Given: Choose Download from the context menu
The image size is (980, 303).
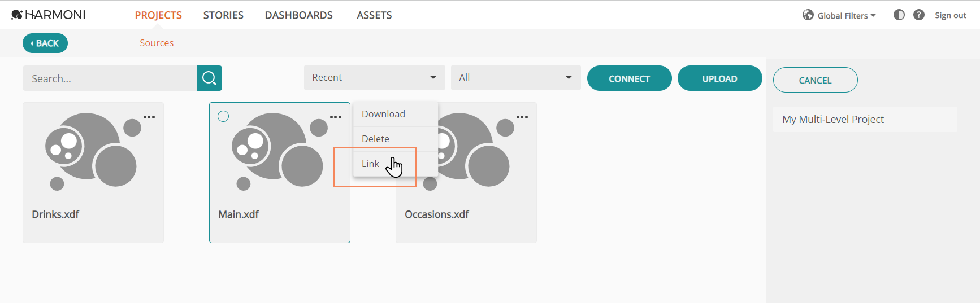Looking at the screenshot, I should (396, 114).
